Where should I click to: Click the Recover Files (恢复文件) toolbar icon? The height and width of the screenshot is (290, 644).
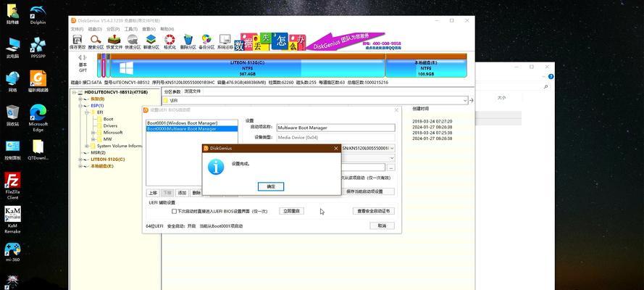pyautogui.click(x=114, y=42)
